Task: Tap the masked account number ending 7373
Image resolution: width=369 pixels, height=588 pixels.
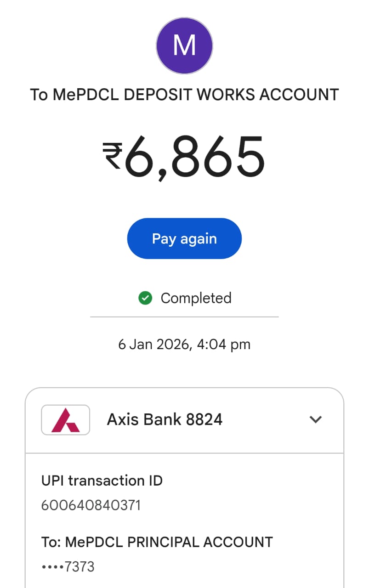Action: point(68,567)
